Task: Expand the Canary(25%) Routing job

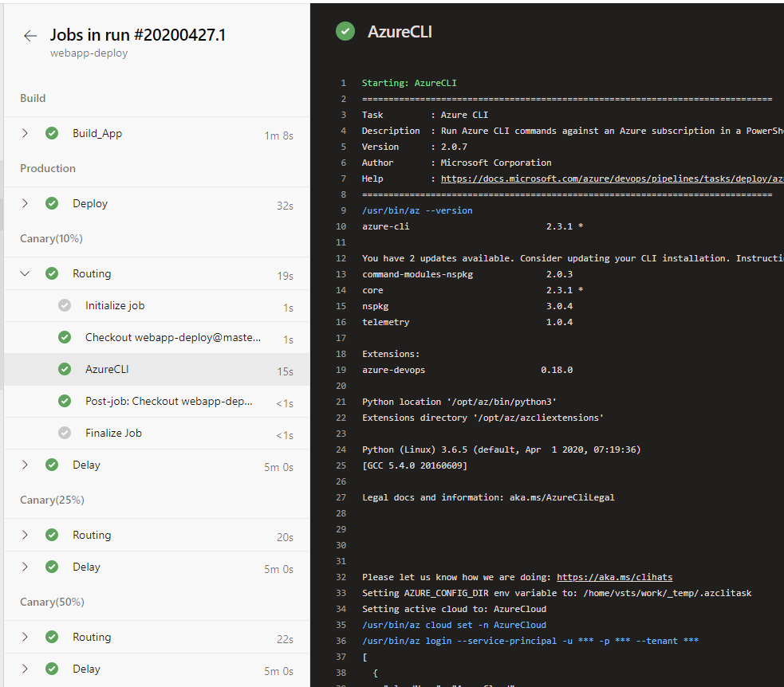Action: pos(25,535)
